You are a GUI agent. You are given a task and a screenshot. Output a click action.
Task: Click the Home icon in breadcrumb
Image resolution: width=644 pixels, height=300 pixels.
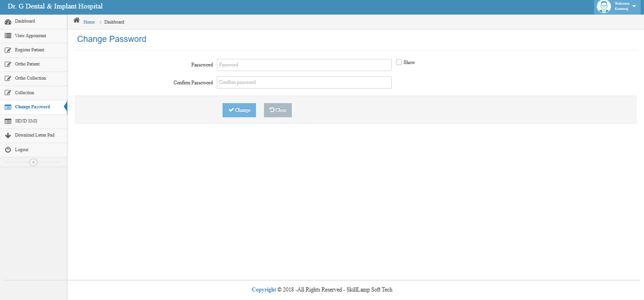(x=76, y=21)
